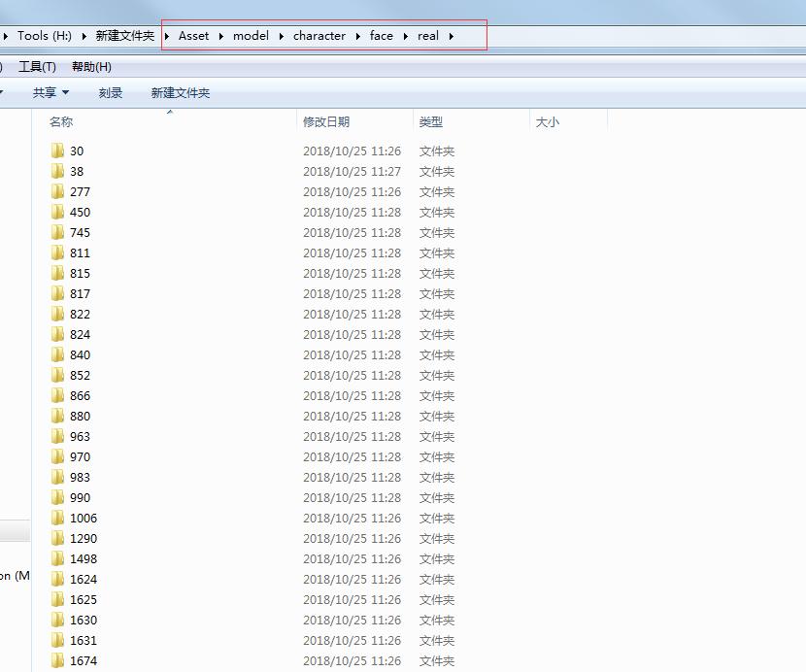Click the 新建文件夹 new folder button

tap(180, 92)
